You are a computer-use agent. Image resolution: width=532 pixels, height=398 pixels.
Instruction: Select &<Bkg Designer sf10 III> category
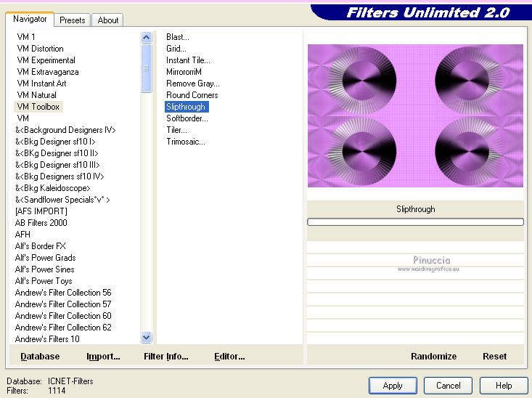57,165
